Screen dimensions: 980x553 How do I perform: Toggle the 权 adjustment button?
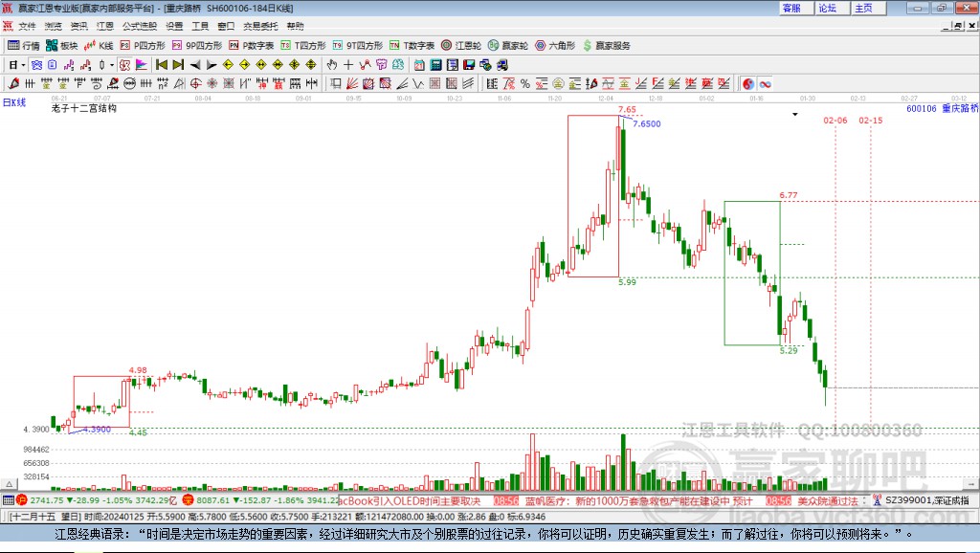(125, 65)
